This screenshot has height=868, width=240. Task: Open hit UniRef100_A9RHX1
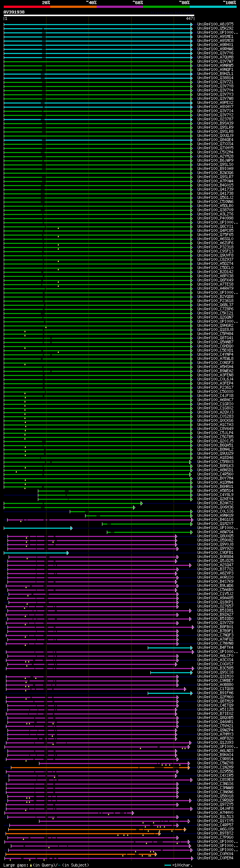pyautogui.click(x=215, y=45)
